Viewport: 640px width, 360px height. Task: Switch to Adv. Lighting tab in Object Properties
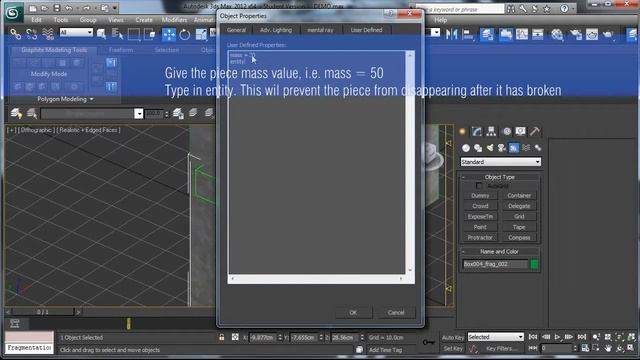[x=276, y=30]
